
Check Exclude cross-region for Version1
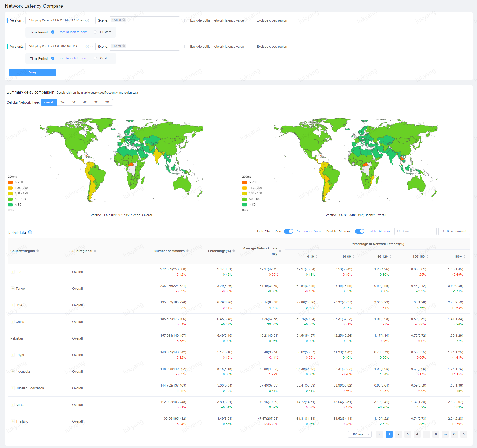pyautogui.click(x=253, y=20)
